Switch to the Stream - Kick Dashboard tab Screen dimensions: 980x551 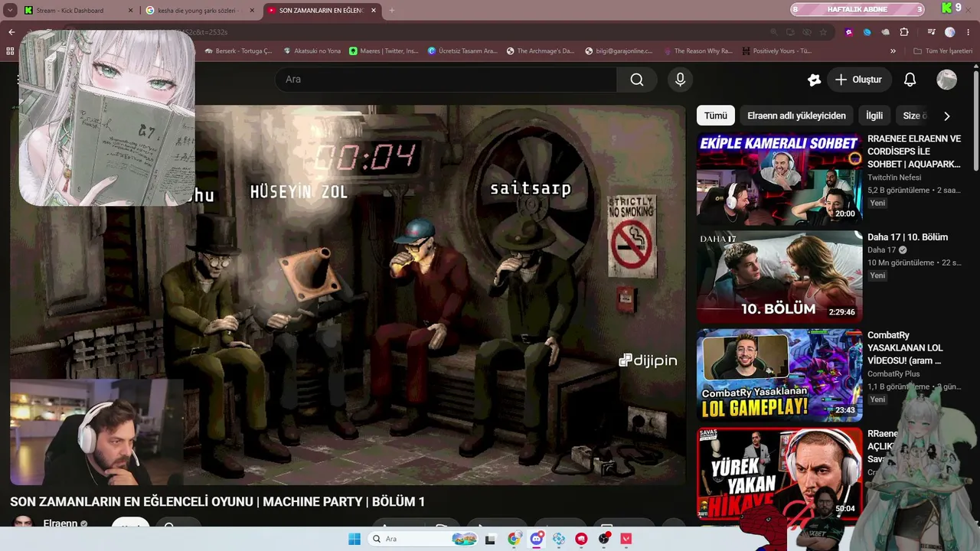pos(79,11)
